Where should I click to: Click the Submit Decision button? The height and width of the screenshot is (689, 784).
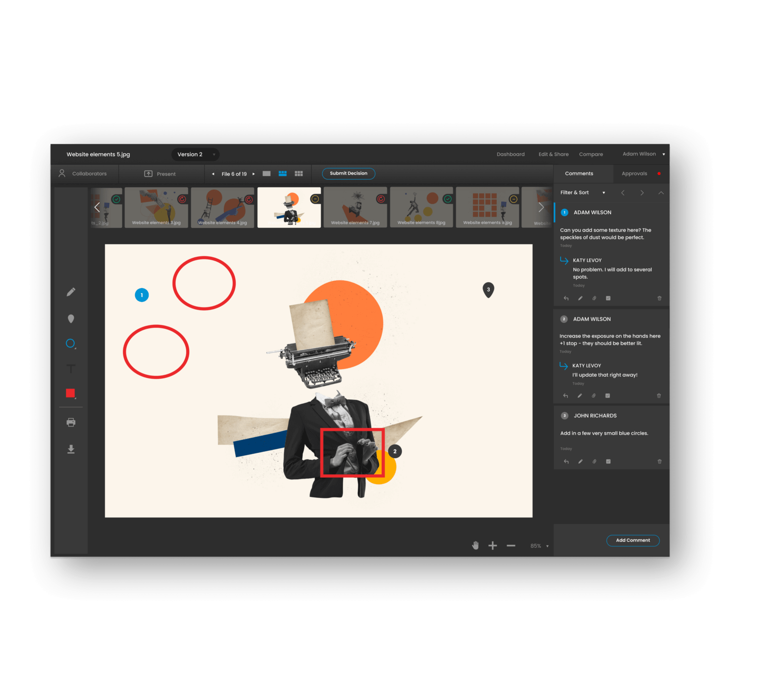(x=348, y=173)
